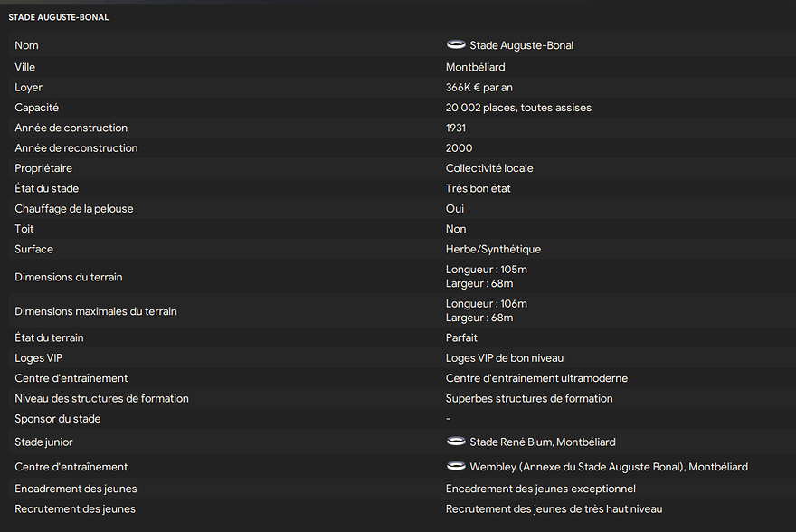Open the Stade Auguste-Bonal name link
Viewport: 796px width, 532px height.
(521, 45)
